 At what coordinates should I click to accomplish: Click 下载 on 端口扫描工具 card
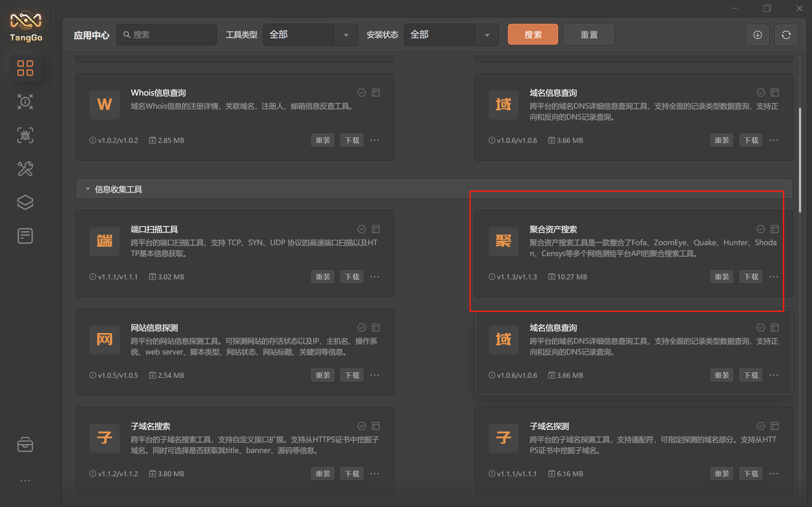[x=352, y=277]
